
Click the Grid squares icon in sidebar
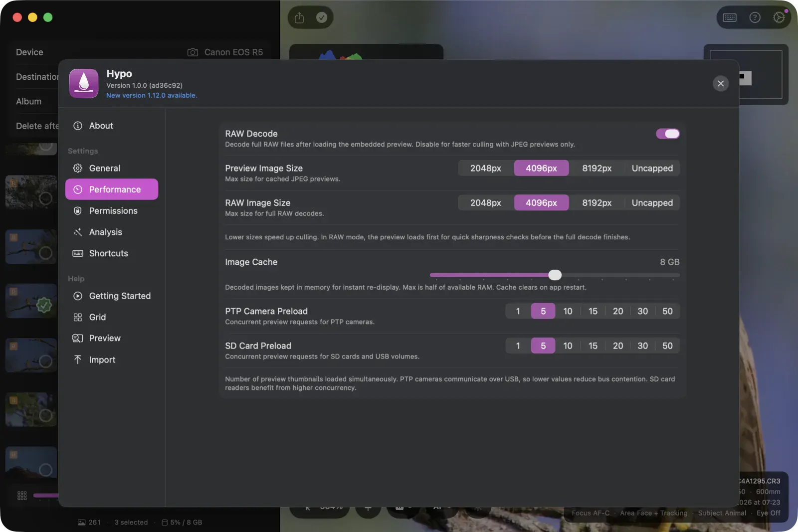(78, 317)
